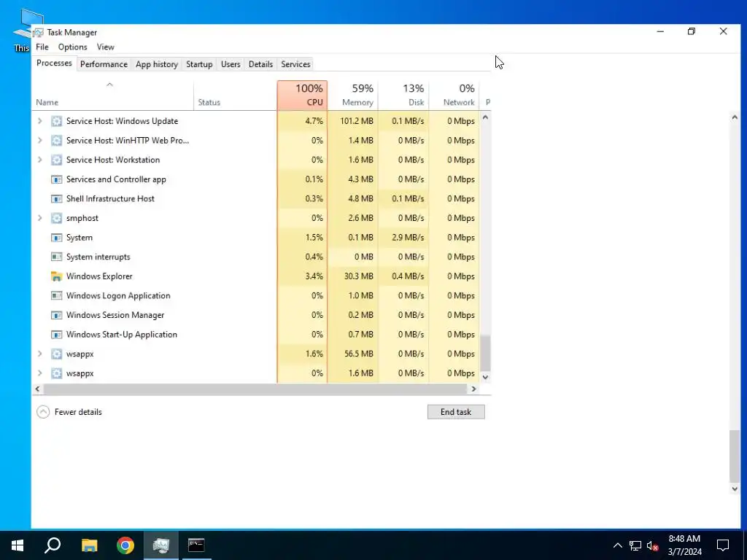747x560 pixels.
Task: Click the gear icon of the wsappx row using 1.6 MB and 0% CPU
Action: (x=56, y=373)
